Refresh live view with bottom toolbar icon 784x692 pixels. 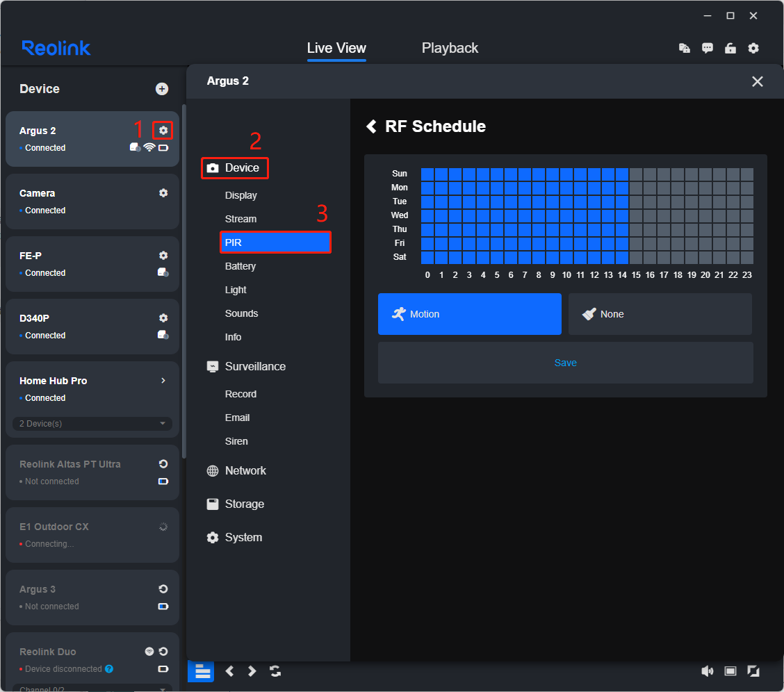(x=275, y=671)
